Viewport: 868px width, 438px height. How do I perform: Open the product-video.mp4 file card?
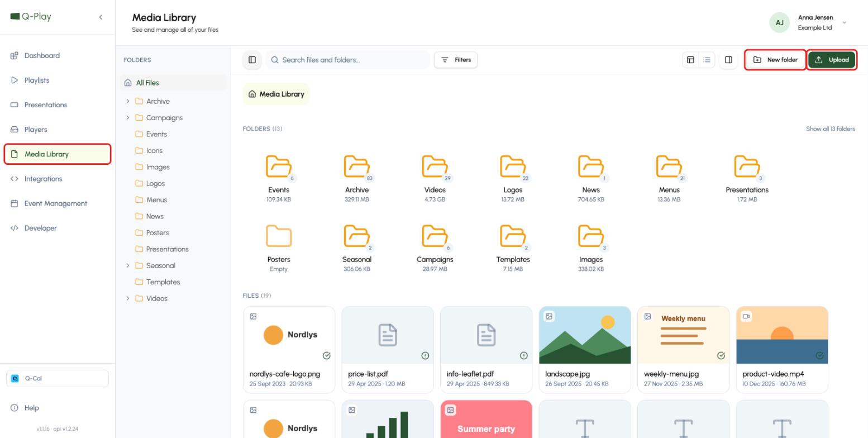click(x=782, y=350)
